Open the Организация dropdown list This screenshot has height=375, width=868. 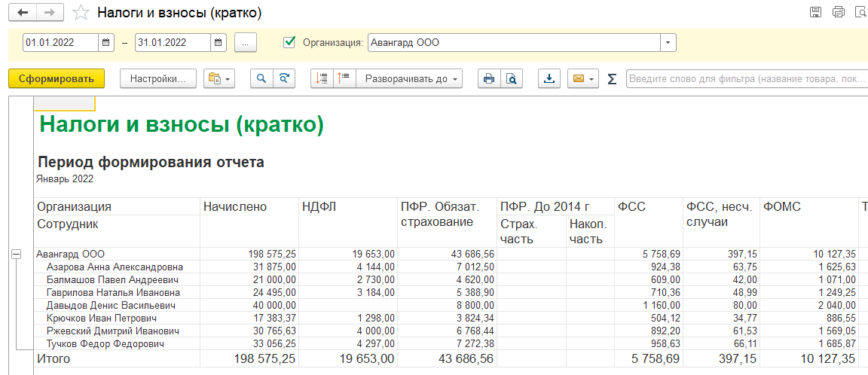coord(668,42)
